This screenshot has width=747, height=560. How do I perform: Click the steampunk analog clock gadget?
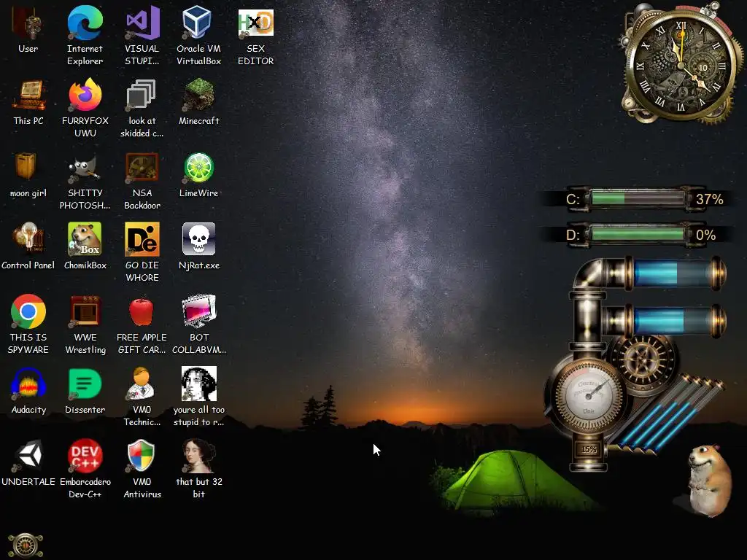681,66
